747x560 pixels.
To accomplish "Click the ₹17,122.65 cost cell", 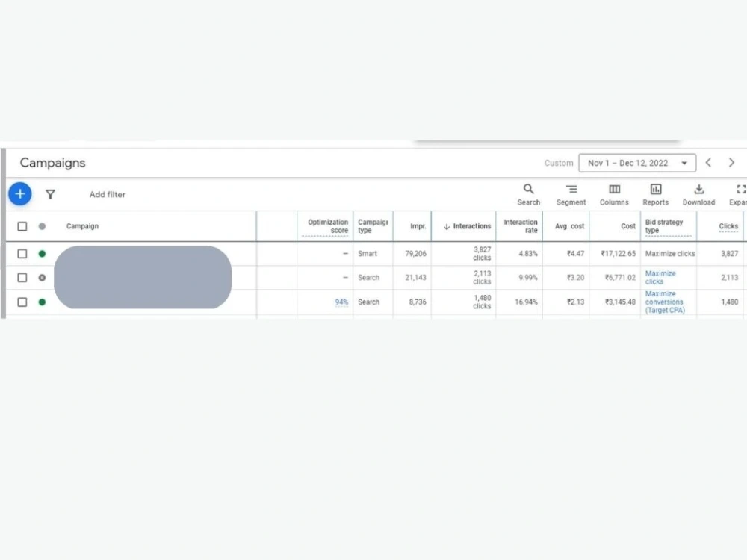I will 618,254.
